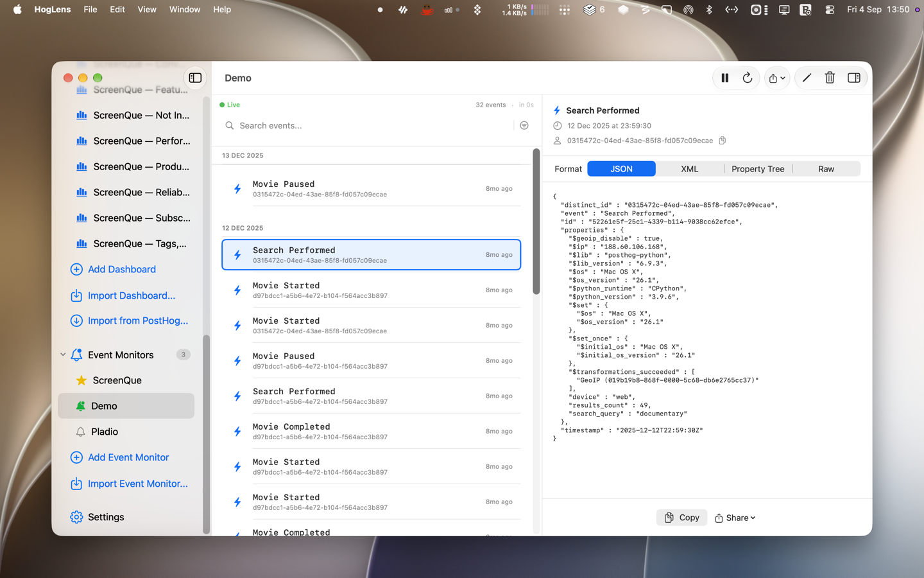Copy the event JSON
Image resolution: width=924 pixels, height=578 pixels.
click(681, 518)
